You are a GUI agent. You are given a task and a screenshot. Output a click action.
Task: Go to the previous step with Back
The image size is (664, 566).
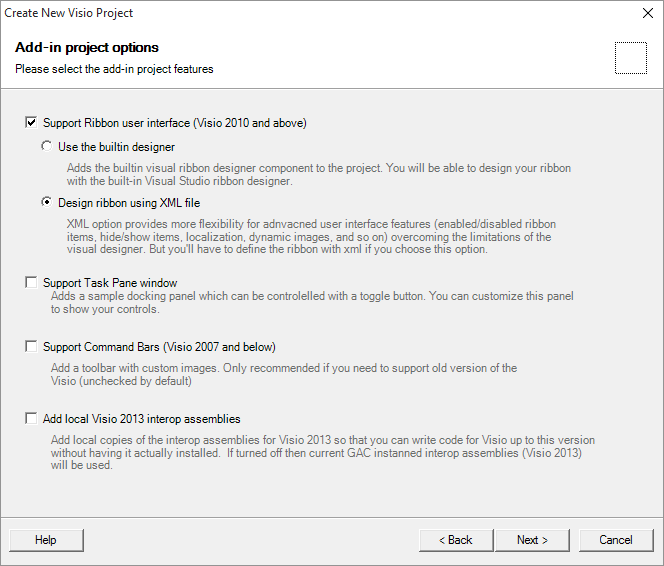coord(456,540)
